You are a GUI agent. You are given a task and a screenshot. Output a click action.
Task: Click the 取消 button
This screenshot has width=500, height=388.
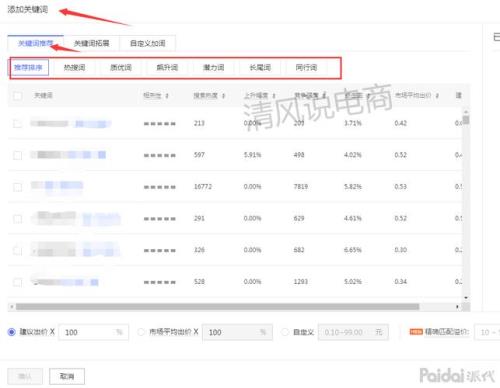coord(67,376)
